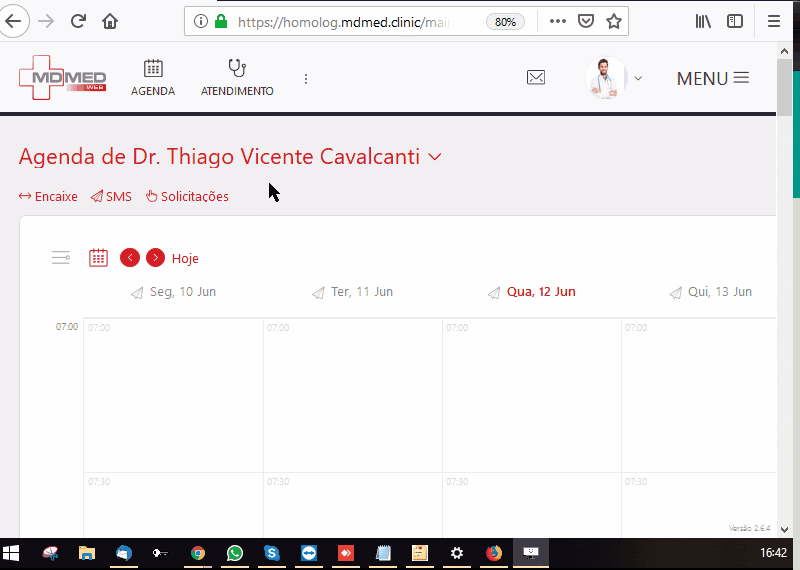Open the Firefox Library
800x570 pixels.
[x=704, y=21]
